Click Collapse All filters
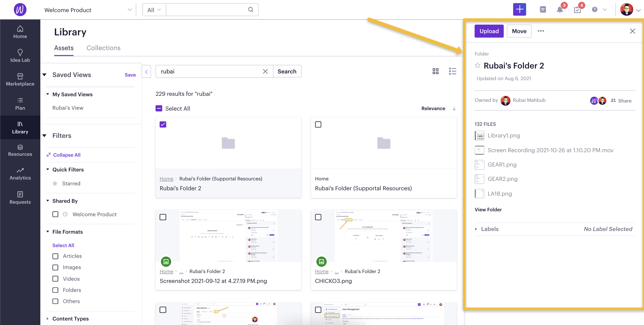The image size is (644, 325). [x=63, y=155]
